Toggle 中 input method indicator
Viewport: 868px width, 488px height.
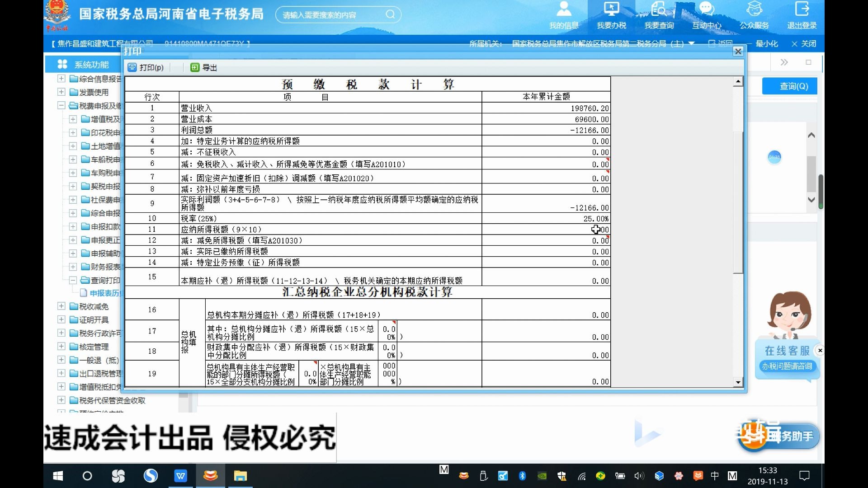(714, 475)
